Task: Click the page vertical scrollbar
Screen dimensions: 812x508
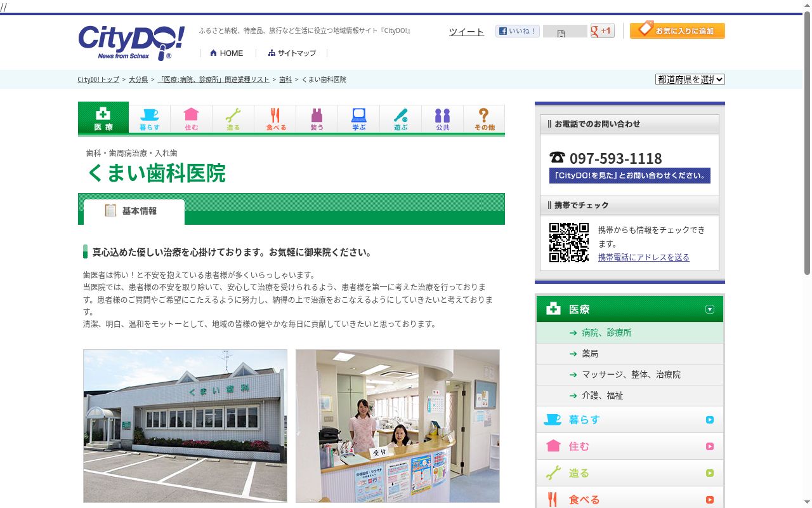Action: [807, 143]
